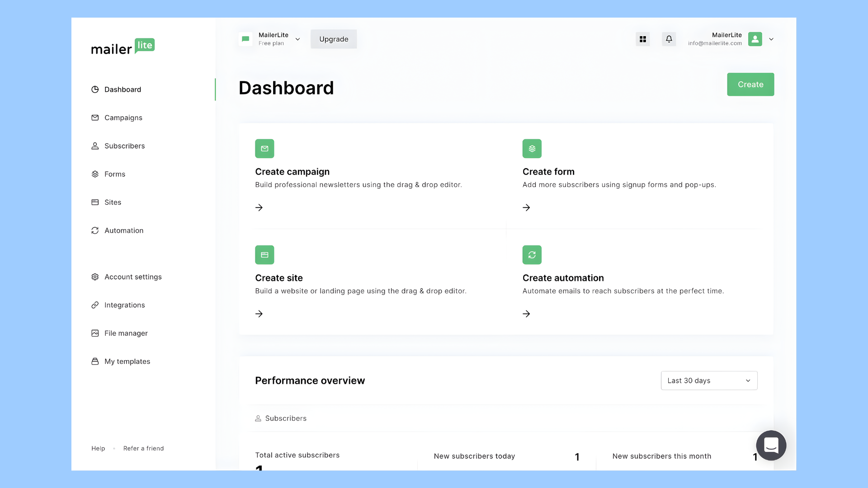
Task: Click the Forms stacked-layers icon
Action: (x=95, y=174)
